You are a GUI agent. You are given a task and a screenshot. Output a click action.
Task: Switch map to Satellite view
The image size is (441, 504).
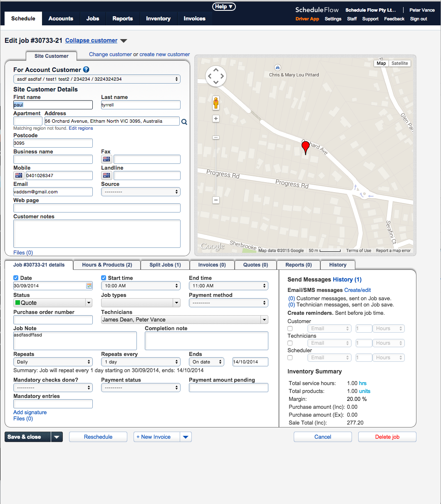400,63
